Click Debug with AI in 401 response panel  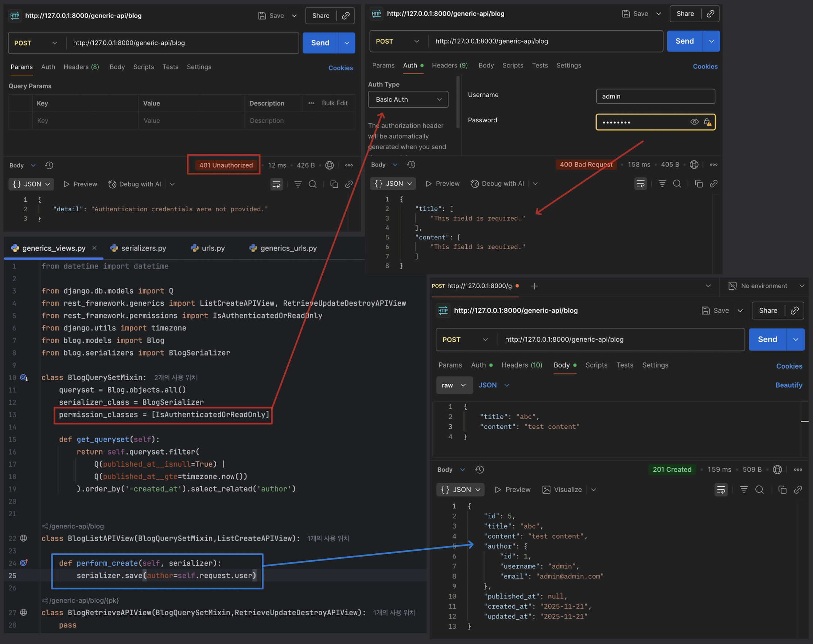coord(135,184)
